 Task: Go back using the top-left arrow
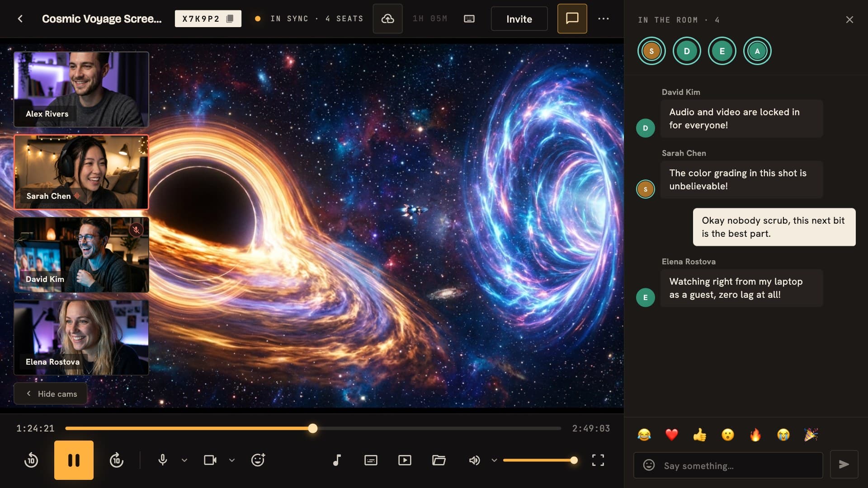pos(20,19)
